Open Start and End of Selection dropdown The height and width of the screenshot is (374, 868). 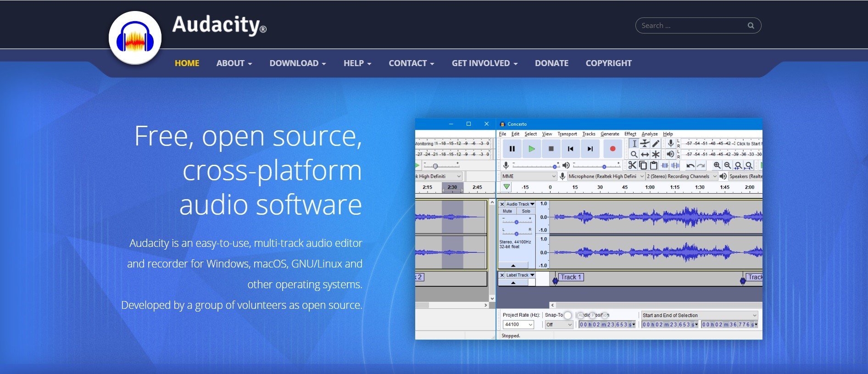(699, 315)
